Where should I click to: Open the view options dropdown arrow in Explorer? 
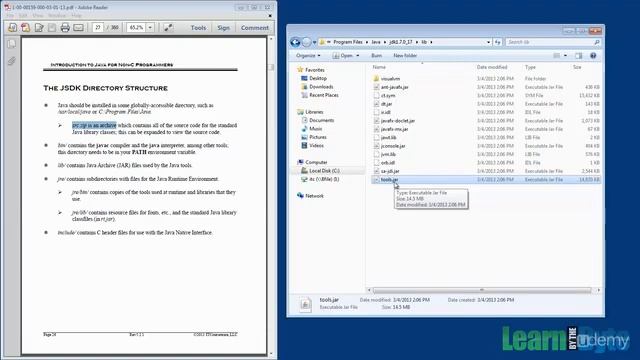click(565, 56)
